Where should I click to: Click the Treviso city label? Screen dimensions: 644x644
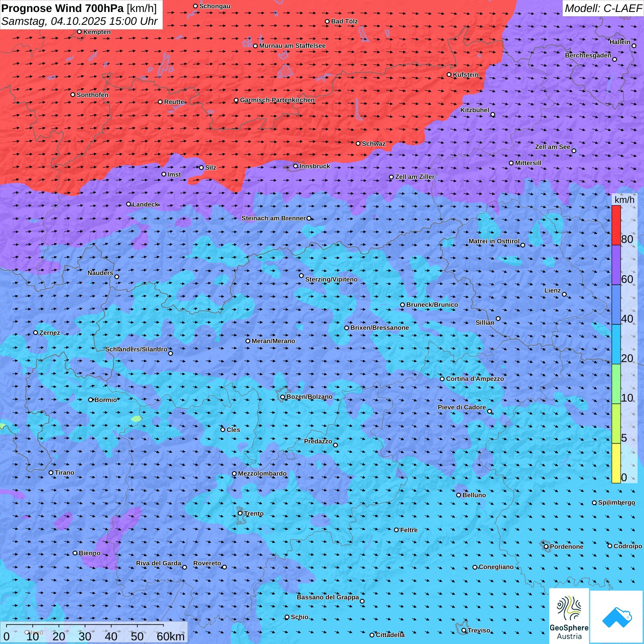(479, 630)
